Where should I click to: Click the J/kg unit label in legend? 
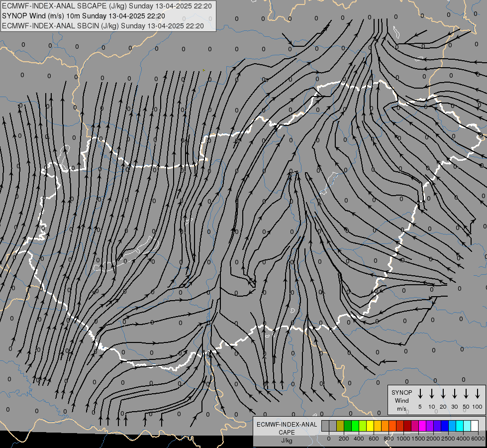pos(287,441)
